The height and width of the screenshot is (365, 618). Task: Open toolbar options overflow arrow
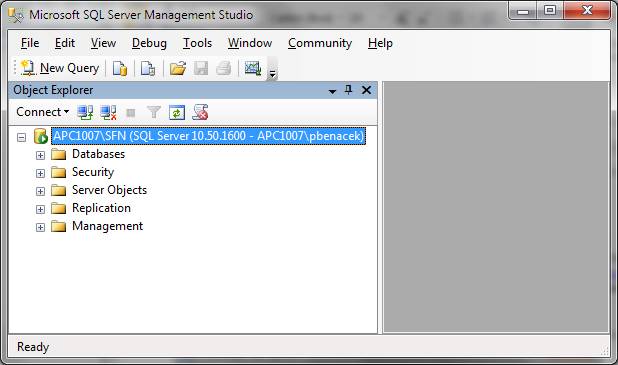click(272, 69)
